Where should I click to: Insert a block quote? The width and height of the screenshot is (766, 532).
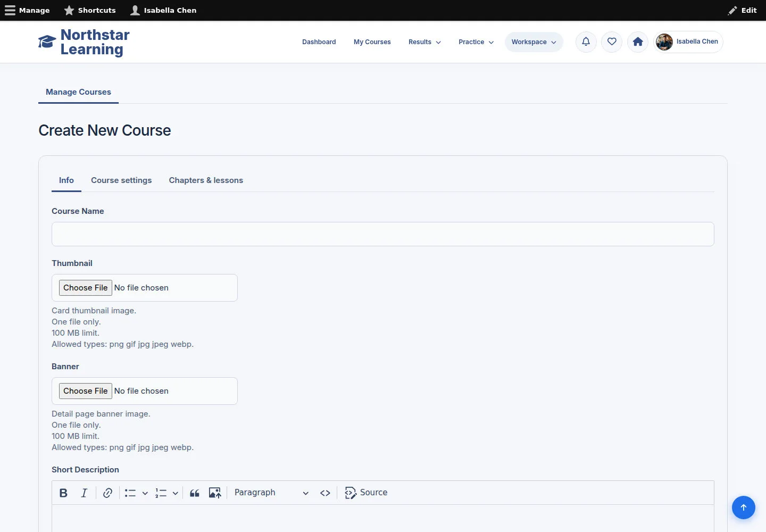click(x=195, y=493)
